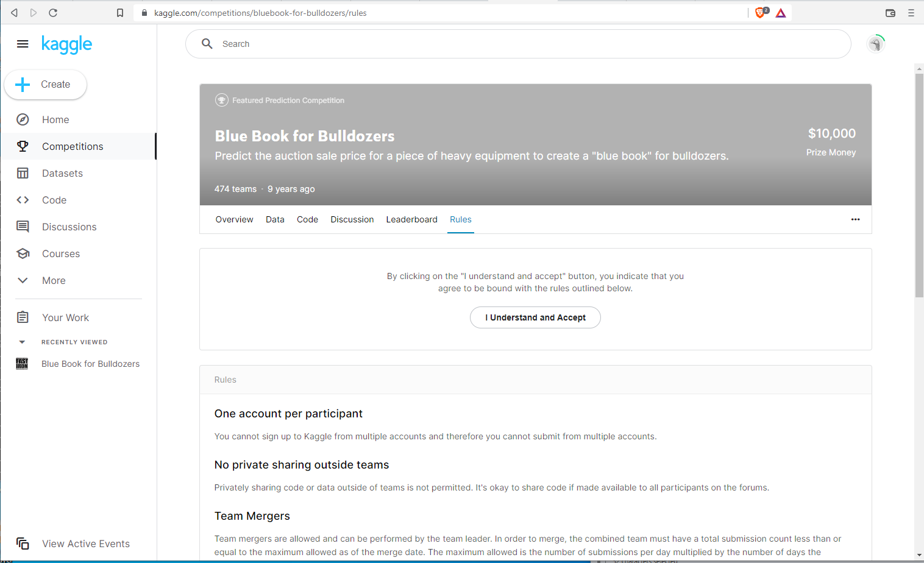The width and height of the screenshot is (924, 563).
Task: Open the Leaderboard tab
Action: point(411,219)
